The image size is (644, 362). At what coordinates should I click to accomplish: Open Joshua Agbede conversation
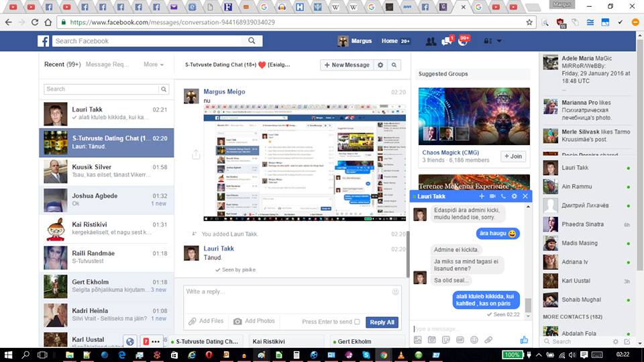107,200
